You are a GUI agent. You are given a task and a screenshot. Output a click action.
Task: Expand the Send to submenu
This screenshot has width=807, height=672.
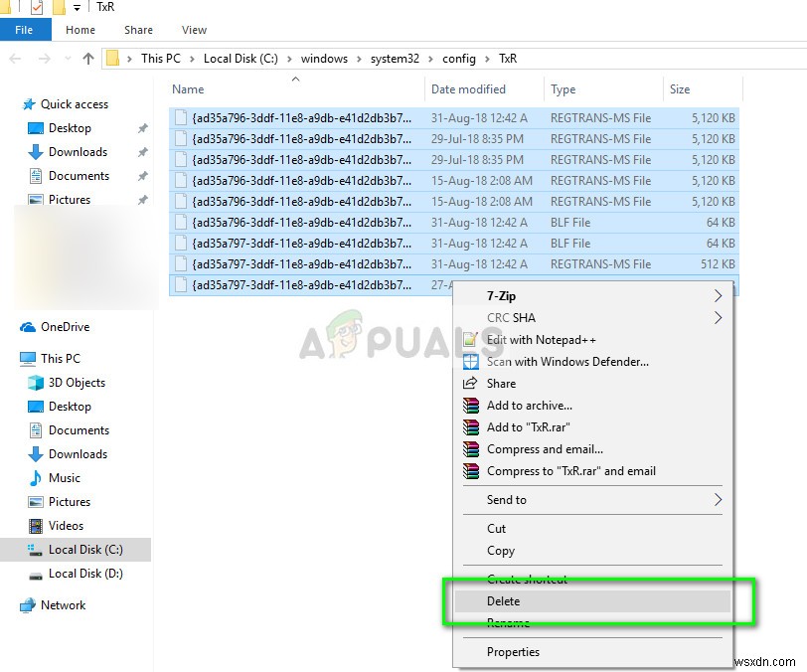point(512,500)
